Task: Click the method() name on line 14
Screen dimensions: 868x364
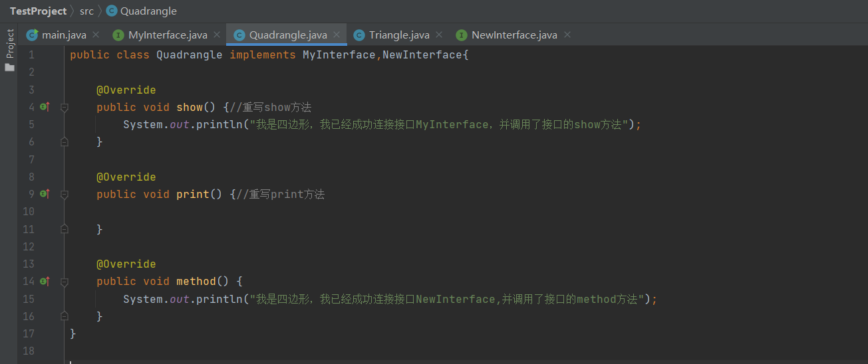Action: (x=196, y=281)
